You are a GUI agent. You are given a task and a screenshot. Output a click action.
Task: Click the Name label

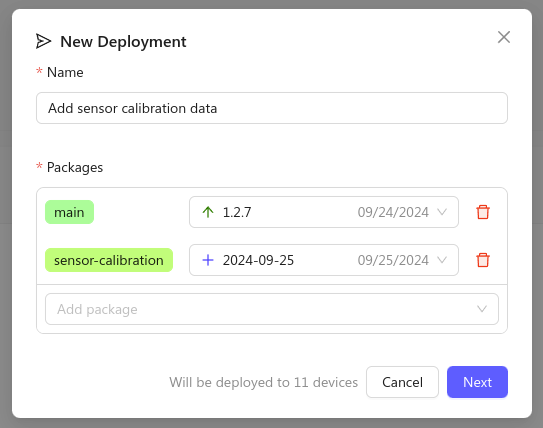(x=65, y=72)
